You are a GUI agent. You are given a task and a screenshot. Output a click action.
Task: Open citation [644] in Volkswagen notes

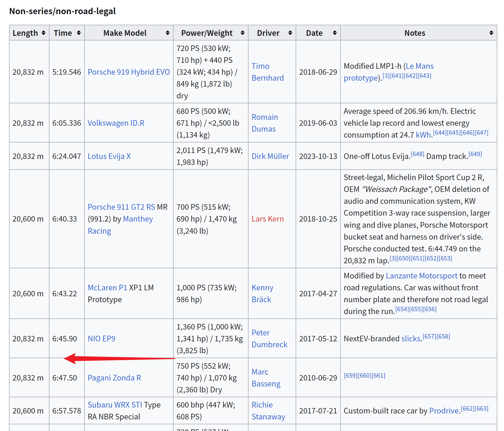(x=440, y=133)
